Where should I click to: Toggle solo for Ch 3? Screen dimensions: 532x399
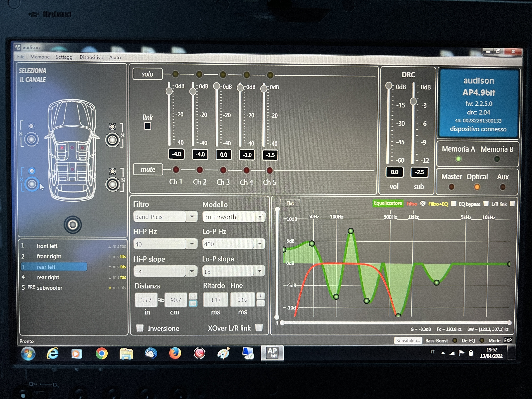click(223, 75)
